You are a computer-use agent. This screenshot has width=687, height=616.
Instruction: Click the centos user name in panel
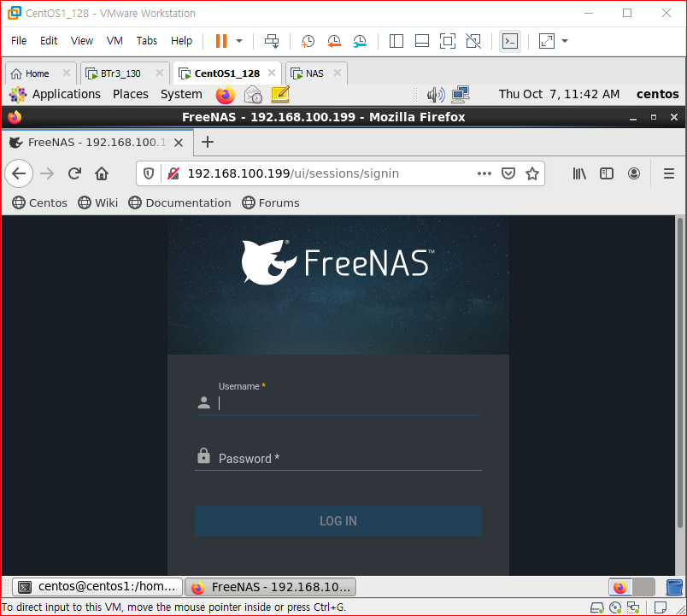657,94
